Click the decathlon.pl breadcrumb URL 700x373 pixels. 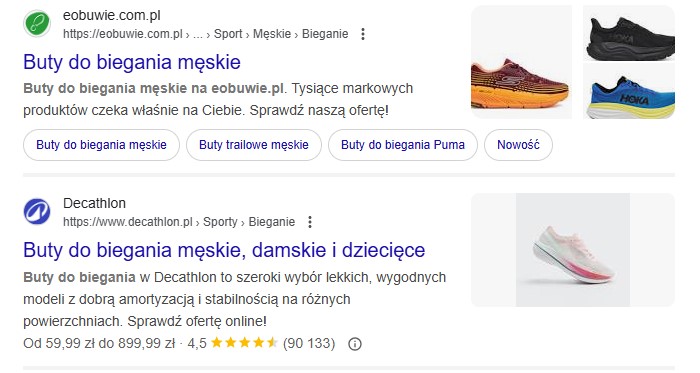point(179,222)
